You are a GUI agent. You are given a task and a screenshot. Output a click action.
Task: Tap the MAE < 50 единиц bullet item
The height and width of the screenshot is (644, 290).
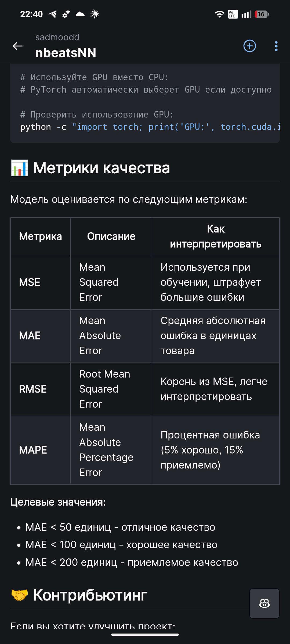pos(120,527)
